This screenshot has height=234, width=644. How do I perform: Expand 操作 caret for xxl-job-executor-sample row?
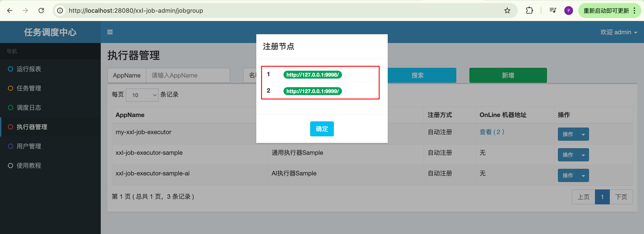point(583,155)
